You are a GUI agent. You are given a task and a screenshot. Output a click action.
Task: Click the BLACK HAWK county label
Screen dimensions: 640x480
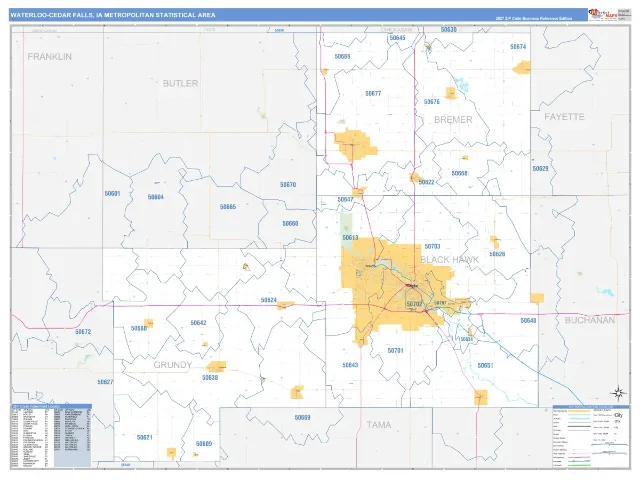pos(449,260)
